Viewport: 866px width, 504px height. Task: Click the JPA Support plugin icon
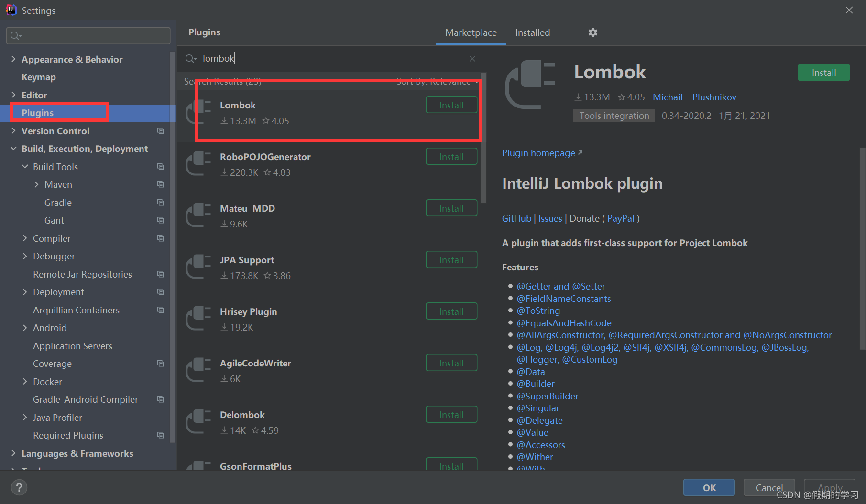(198, 268)
